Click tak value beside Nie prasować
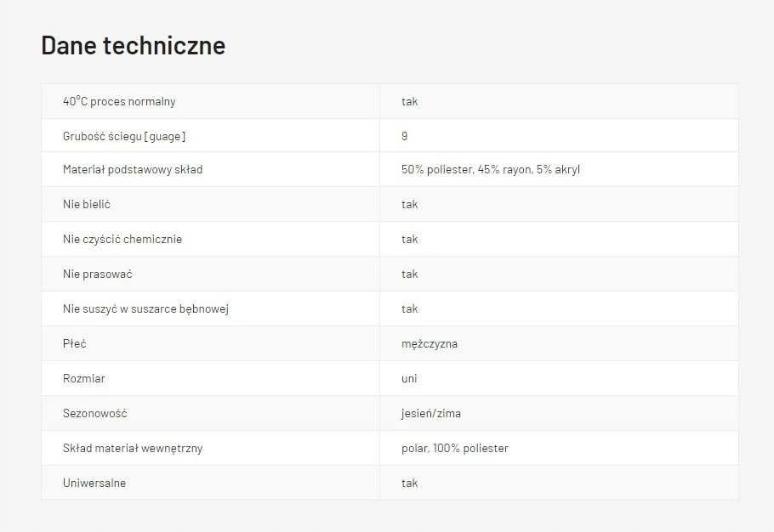The image size is (774, 532). [x=409, y=274]
